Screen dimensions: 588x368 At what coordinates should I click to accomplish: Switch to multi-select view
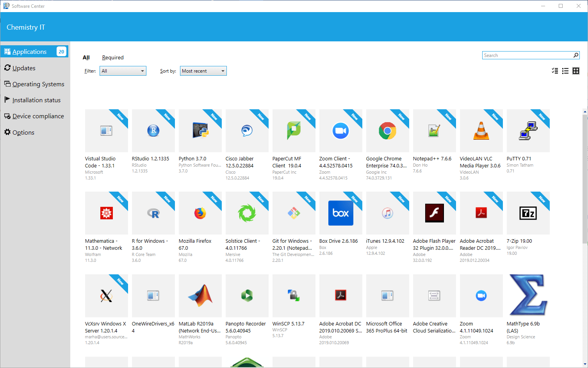554,71
